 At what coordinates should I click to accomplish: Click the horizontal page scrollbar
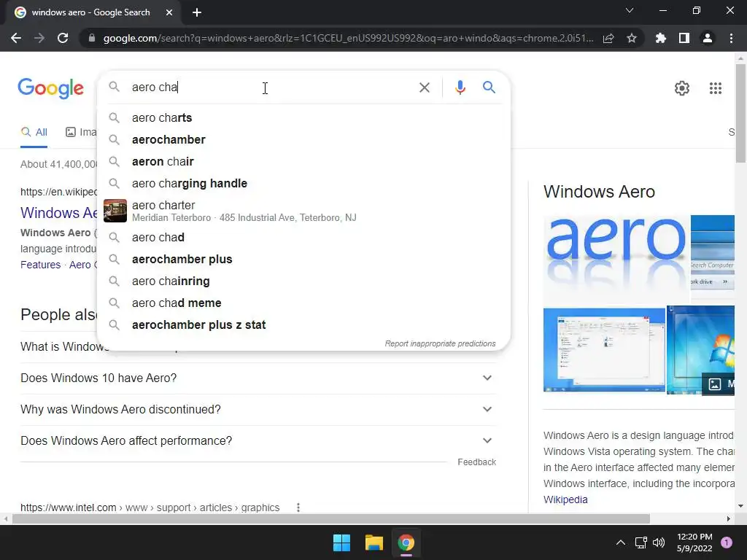[x=330, y=518]
